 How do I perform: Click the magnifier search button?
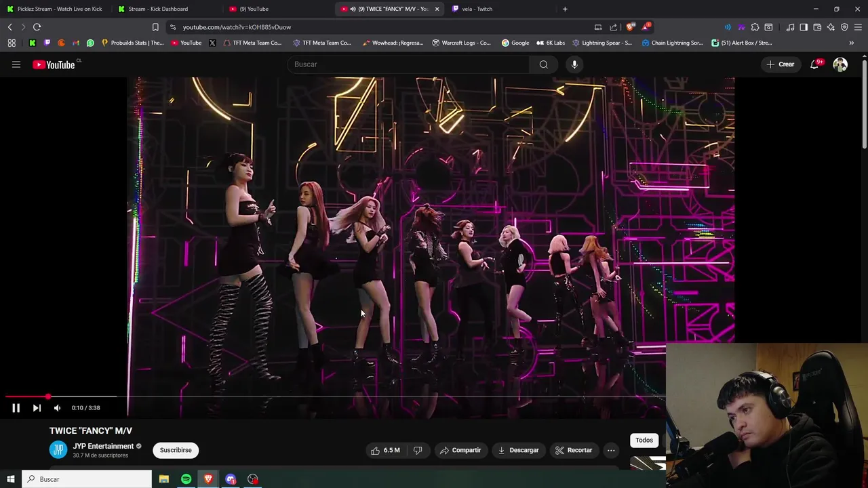pyautogui.click(x=544, y=64)
